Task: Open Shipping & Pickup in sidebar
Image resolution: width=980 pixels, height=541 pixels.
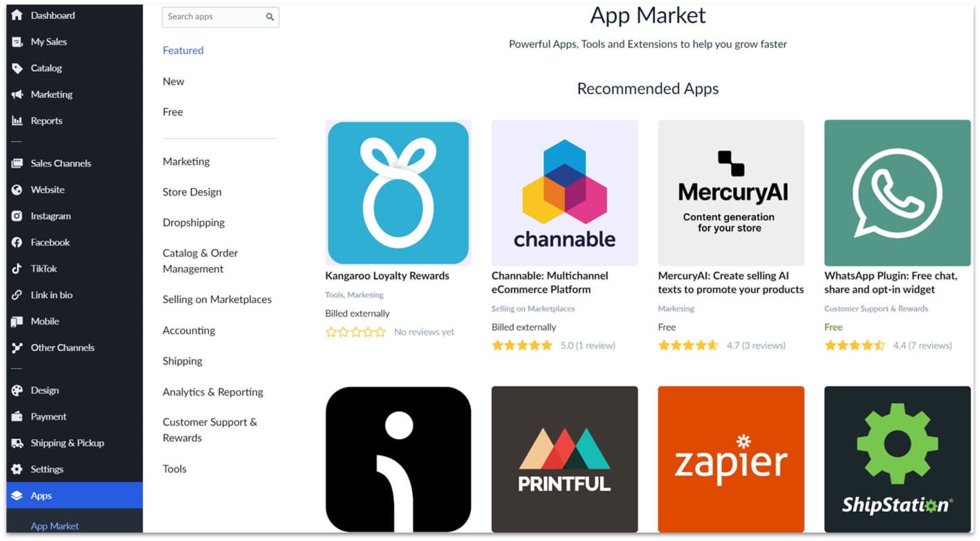Action: 67,443
